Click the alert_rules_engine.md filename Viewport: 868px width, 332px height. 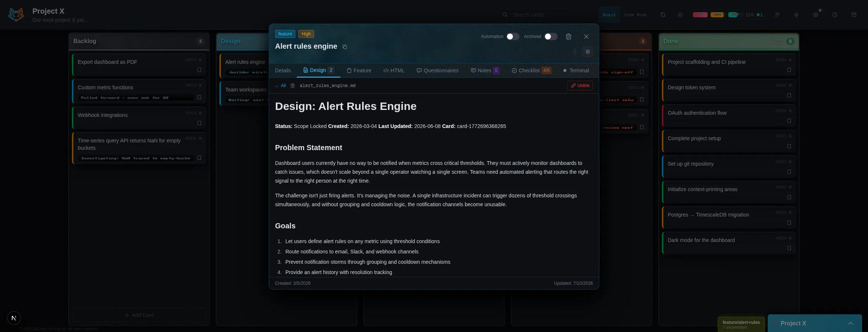(x=327, y=86)
